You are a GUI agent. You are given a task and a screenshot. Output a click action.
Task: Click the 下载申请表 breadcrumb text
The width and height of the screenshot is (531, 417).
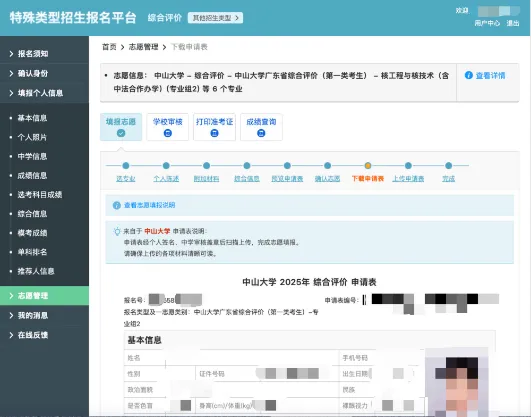[189, 47]
